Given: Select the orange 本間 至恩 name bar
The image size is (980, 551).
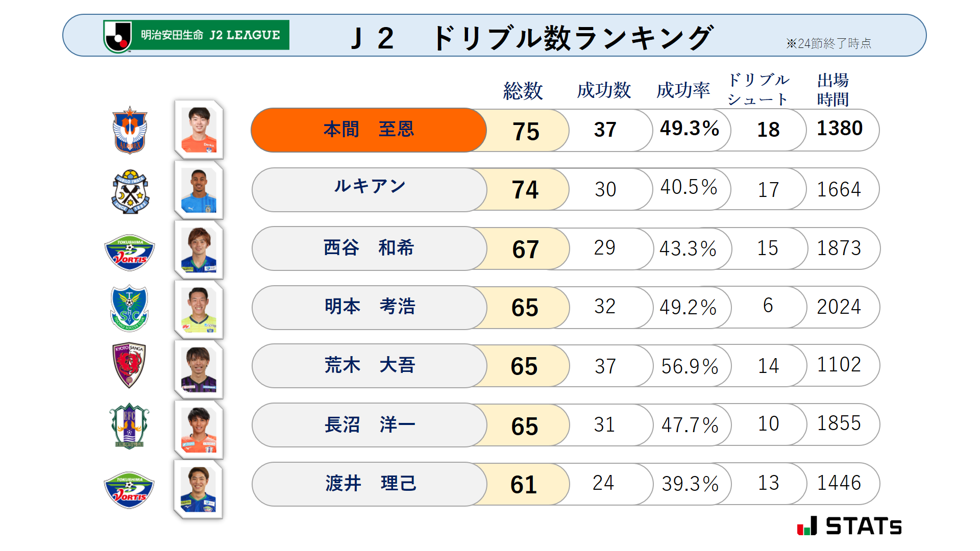Looking at the screenshot, I should (x=369, y=130).
